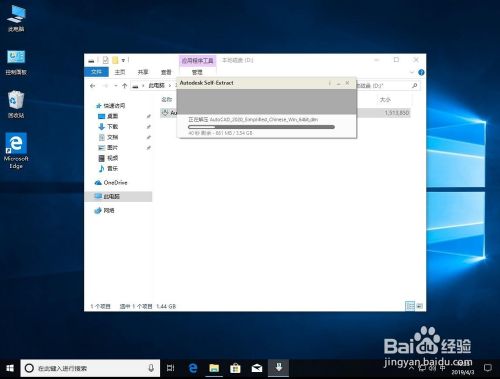
Task: Open the Home ribbon tab
Action: [x=120, y=72]
